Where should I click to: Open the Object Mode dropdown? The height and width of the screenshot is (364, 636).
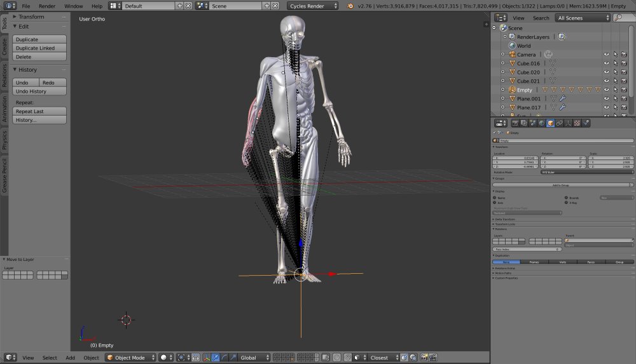[x=130, y=358]
